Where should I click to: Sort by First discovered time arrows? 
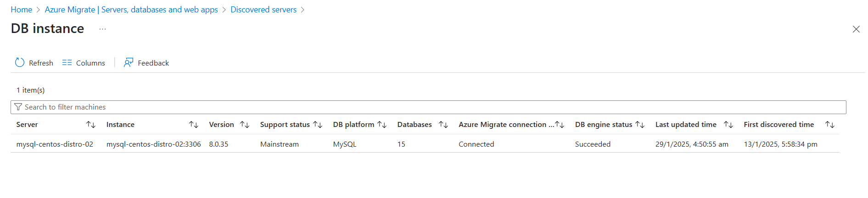[x=830, y=125]
